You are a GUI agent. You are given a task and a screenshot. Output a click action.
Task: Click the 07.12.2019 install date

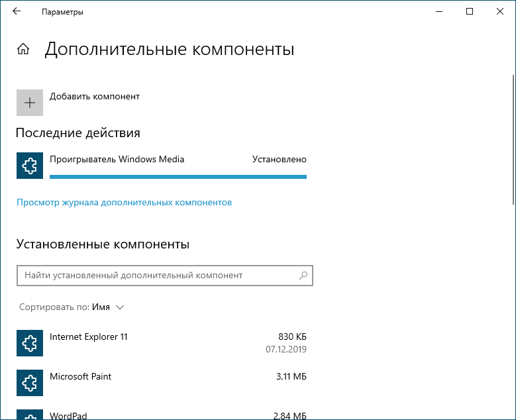[286, 349]
